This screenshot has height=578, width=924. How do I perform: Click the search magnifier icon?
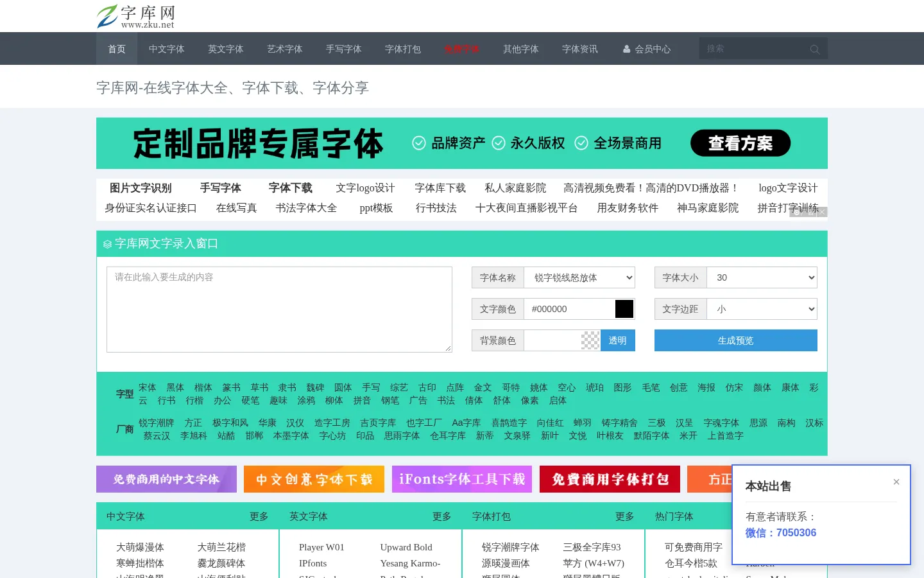(x=815, y=49)
